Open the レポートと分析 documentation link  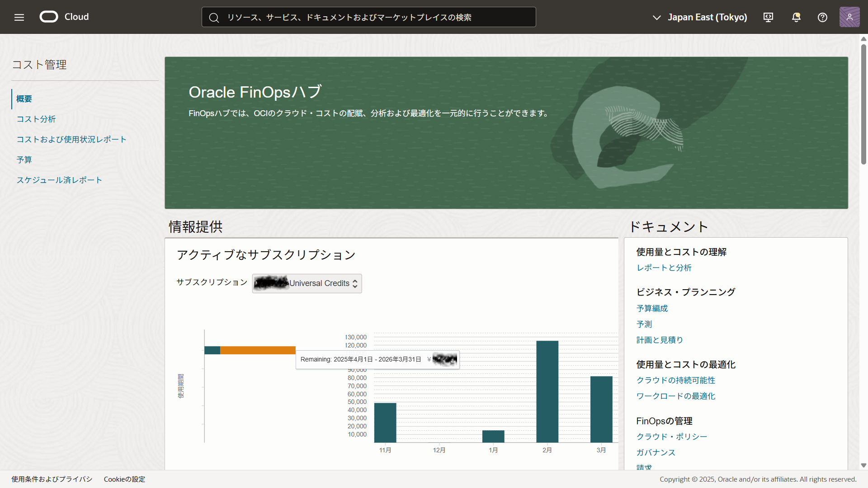664,268
